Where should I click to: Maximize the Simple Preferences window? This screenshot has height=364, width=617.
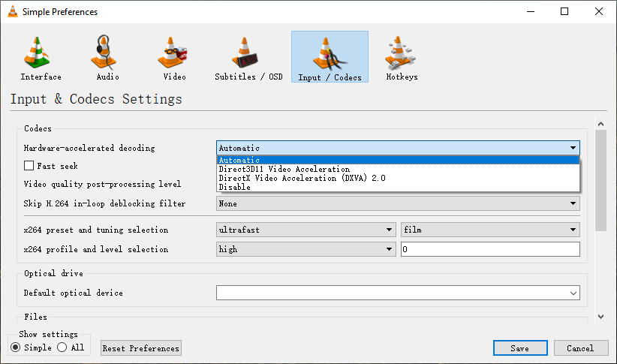(564, 11)
